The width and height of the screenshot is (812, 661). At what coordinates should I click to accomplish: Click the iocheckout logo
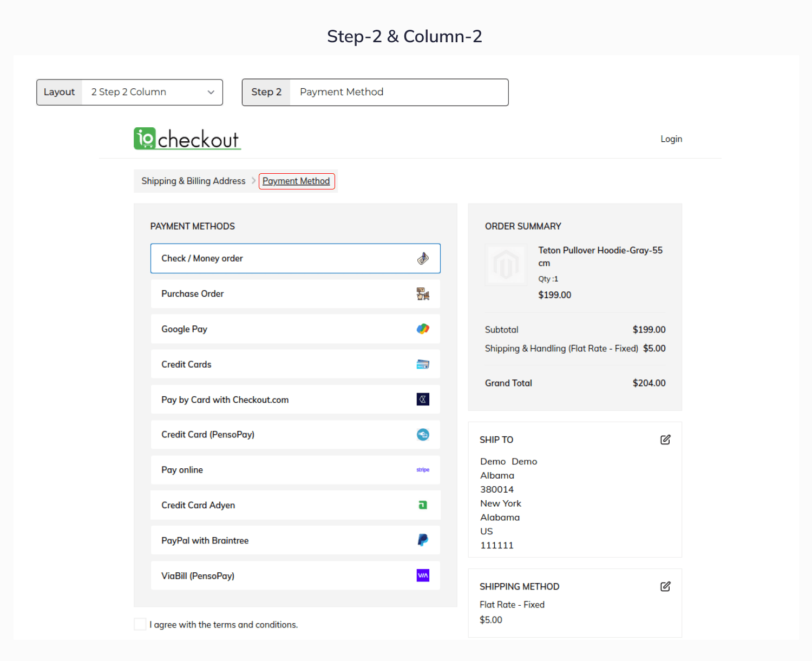click(x=187, y=139)
